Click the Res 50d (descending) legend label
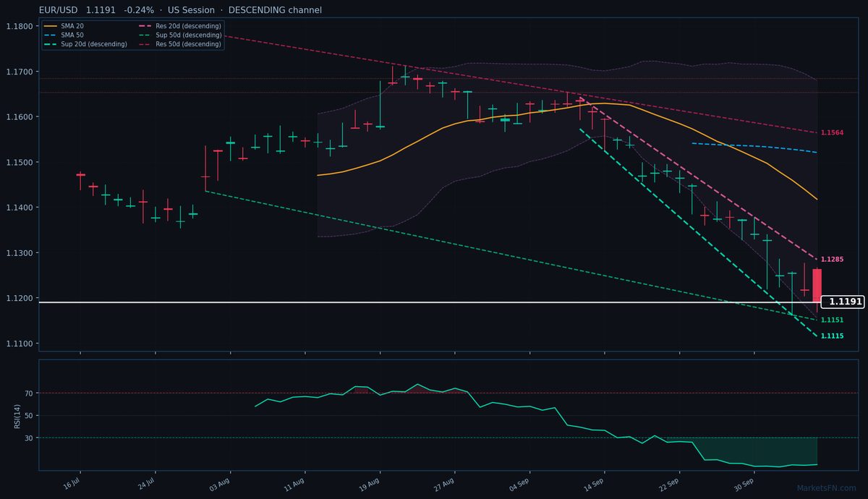The height and width of the screenshot is (499, 868). coord(188,44)
